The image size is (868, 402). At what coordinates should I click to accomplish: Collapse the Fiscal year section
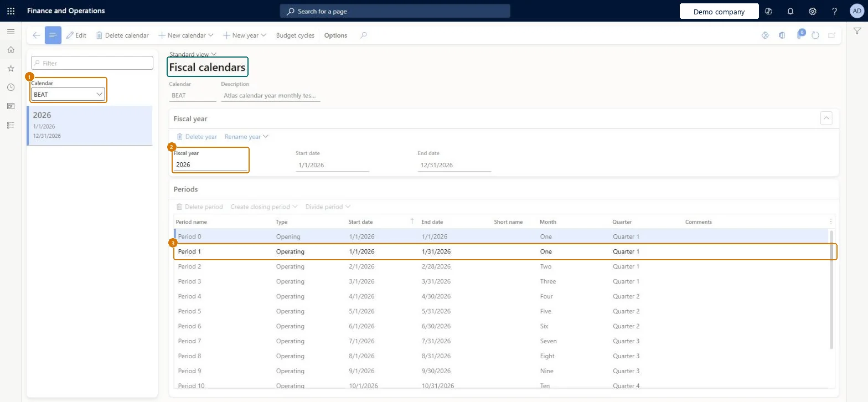(x=826, y=118)
